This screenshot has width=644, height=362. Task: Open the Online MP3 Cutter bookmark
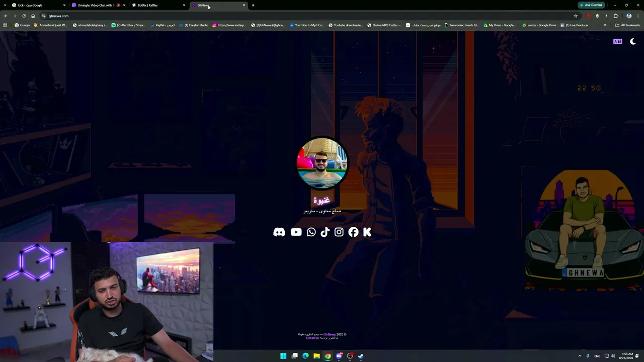385,25
